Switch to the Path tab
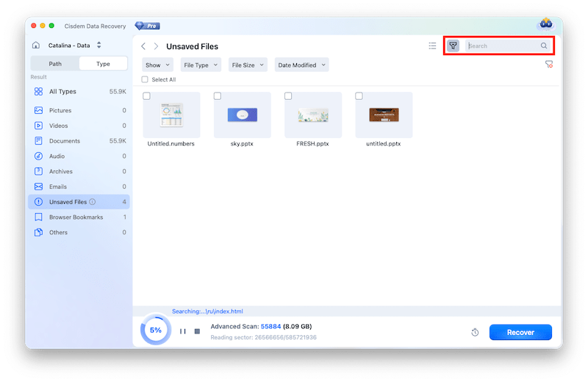This screenshot has height=382, width=588. click(55, 64)
